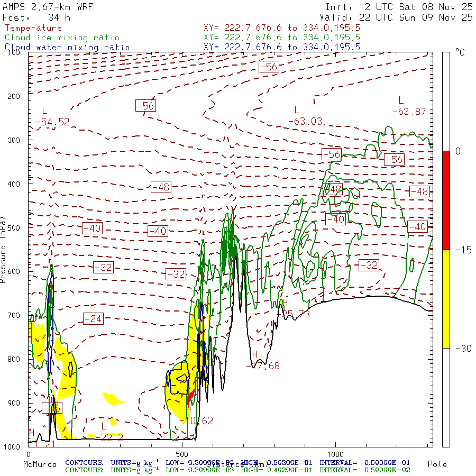Click the blue 'INTERVAL= 0.50000E-01' text
This screenshot has width=476, height=476.
click(364, 463)
